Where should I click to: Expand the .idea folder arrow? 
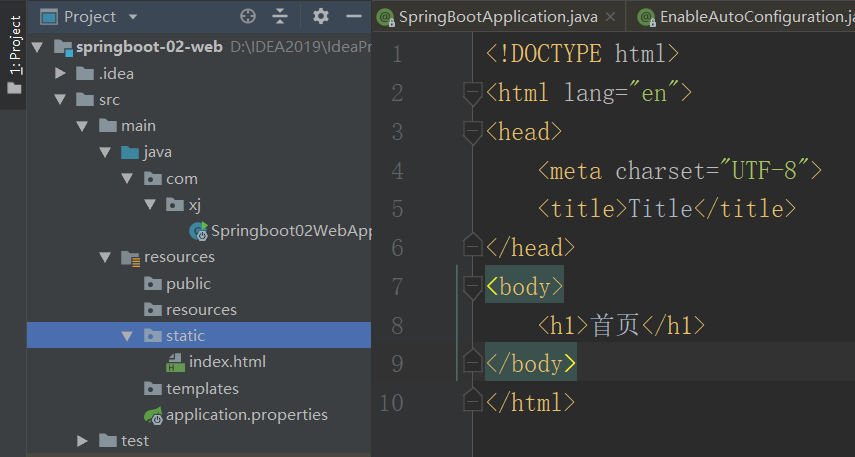(x=60, y=73)
